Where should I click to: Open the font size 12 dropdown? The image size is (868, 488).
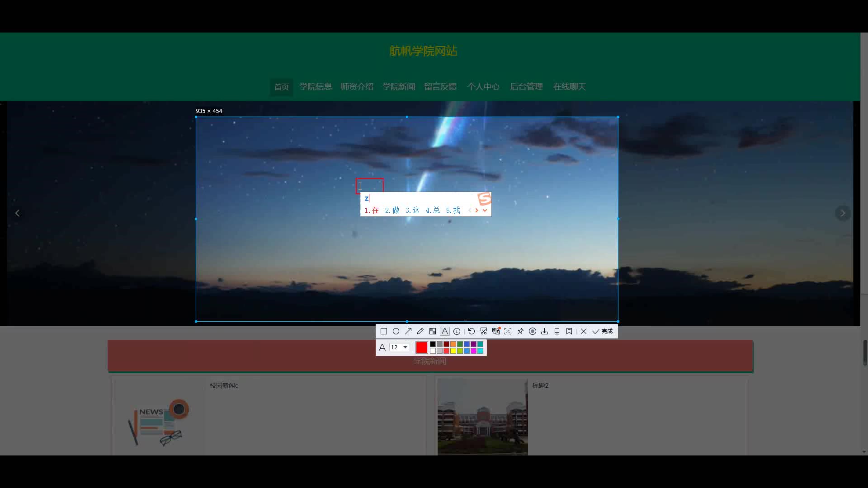(x=405, y=347)
